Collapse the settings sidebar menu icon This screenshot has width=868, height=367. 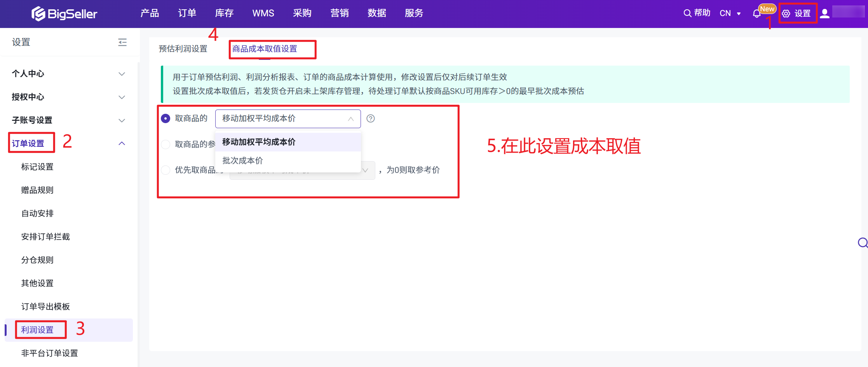click(122, 42)
